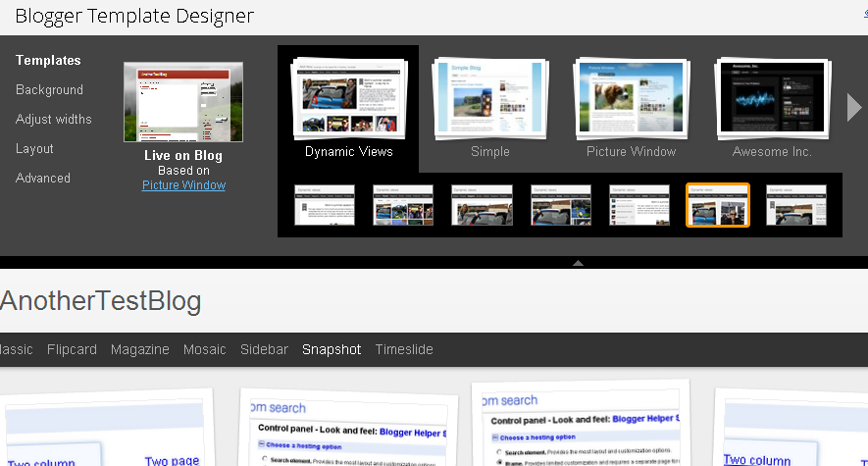Screen dimensions: 868x466
Task: Open the first snapshot card with Two page
Action: (106, 428)
